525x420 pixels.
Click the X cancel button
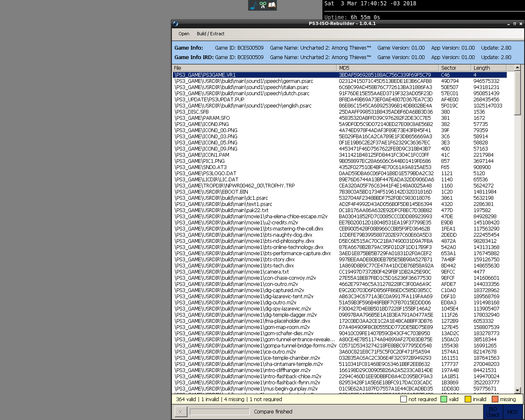180,412
